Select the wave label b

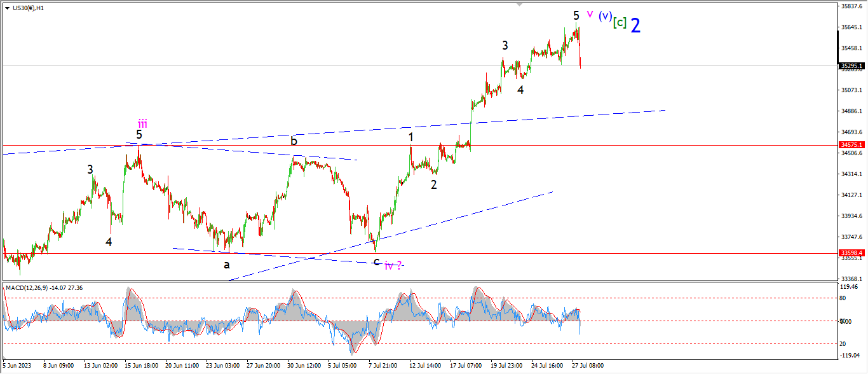point(294,141)
